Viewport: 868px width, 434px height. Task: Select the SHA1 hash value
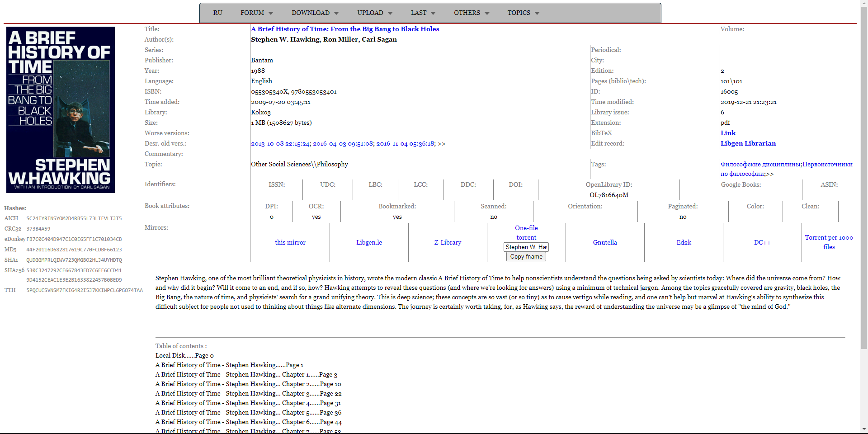74,260
